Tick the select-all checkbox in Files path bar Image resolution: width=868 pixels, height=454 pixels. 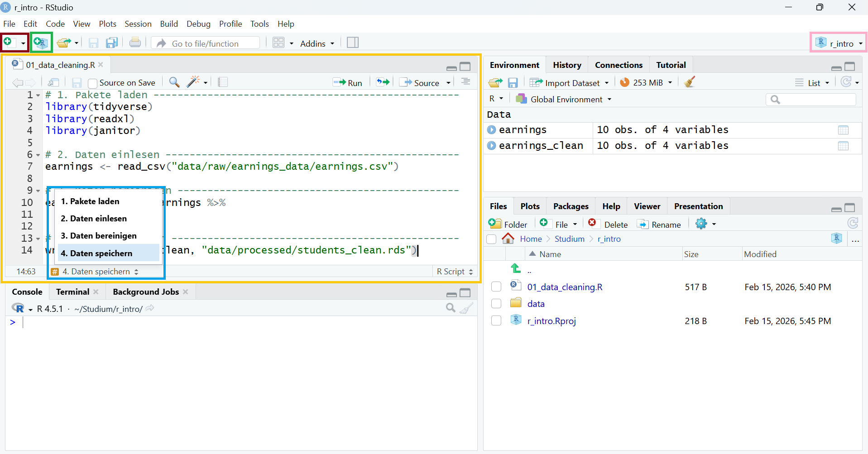click(x=491, y=239)
